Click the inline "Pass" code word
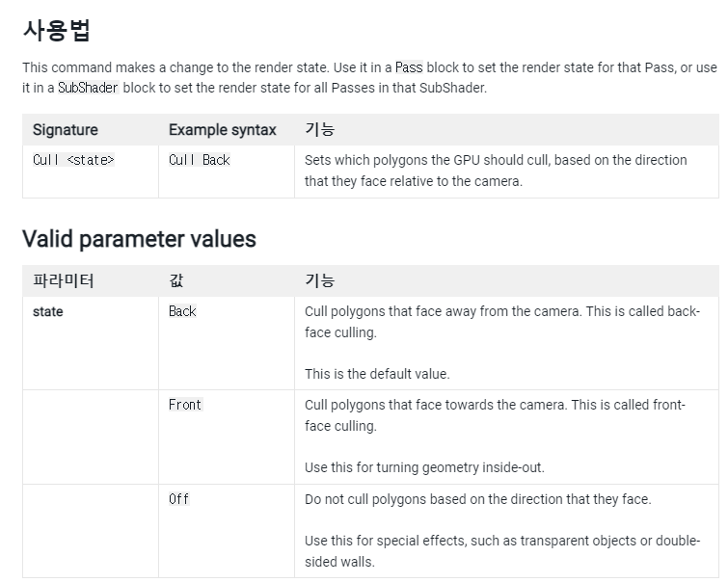 click(409, 67)
